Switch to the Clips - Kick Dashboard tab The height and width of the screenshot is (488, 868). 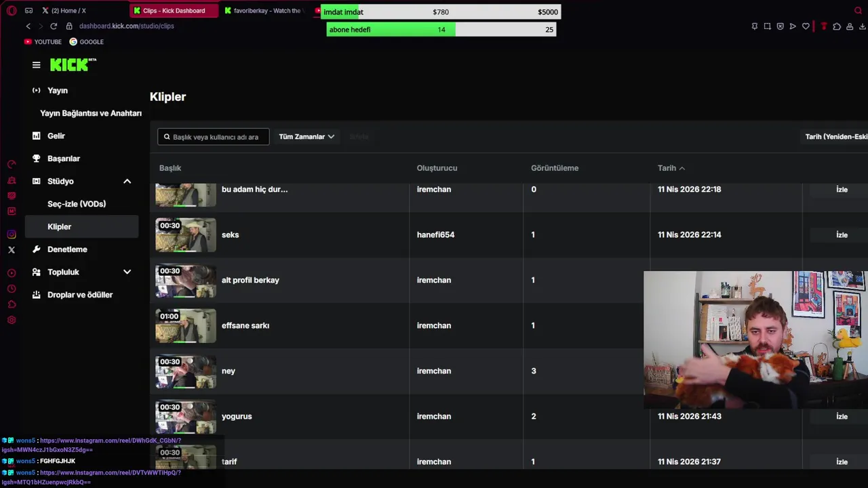coord(174,11)
